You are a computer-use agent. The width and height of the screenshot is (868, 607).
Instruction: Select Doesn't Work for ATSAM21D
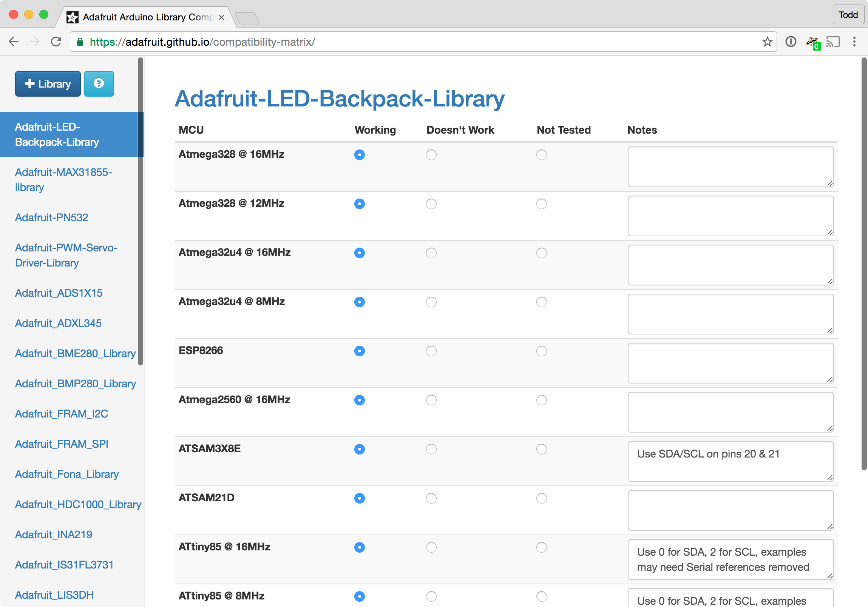(x=431, y=499)
